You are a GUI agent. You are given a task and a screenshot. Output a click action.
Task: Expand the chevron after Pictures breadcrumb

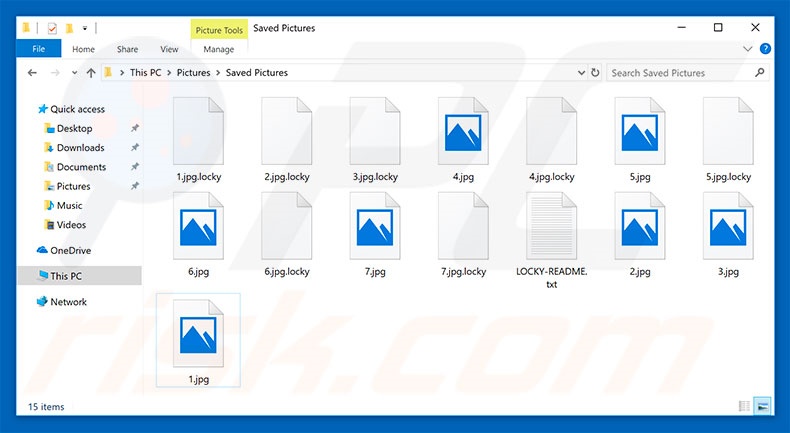(218, 73)
